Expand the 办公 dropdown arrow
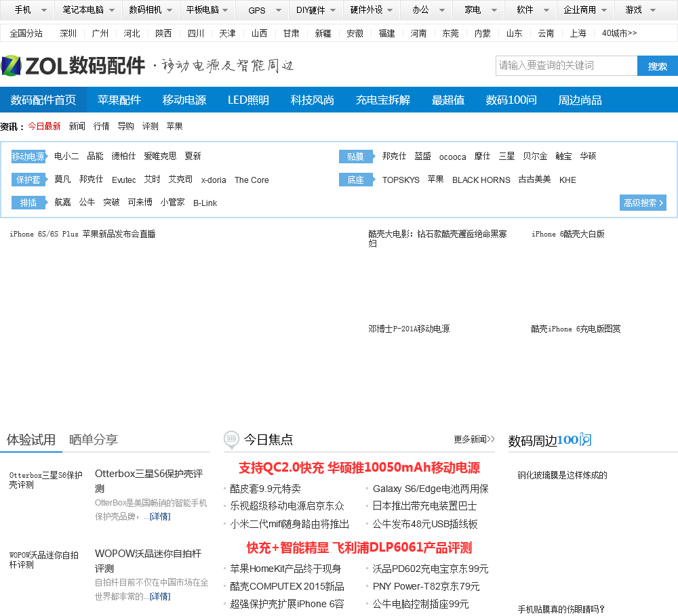678x616 pixels. point(442,10)
